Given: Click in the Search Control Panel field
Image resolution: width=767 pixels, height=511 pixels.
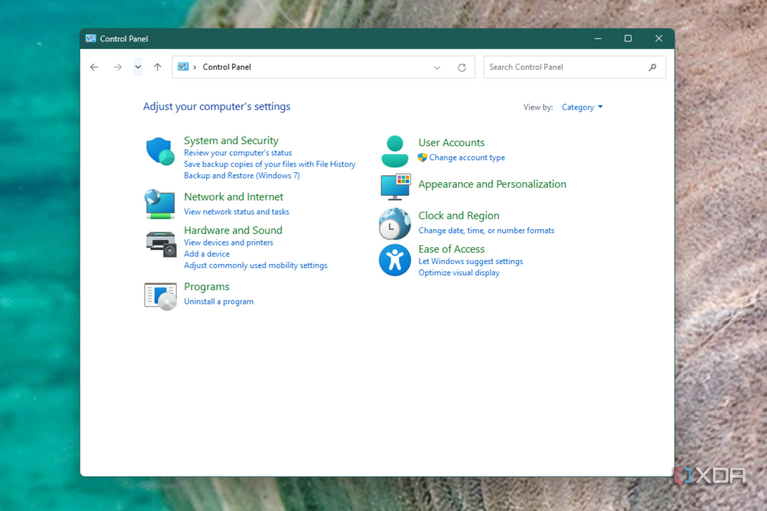Looking at the screenshot, I should pyautogui.click(x=565, y=68).
